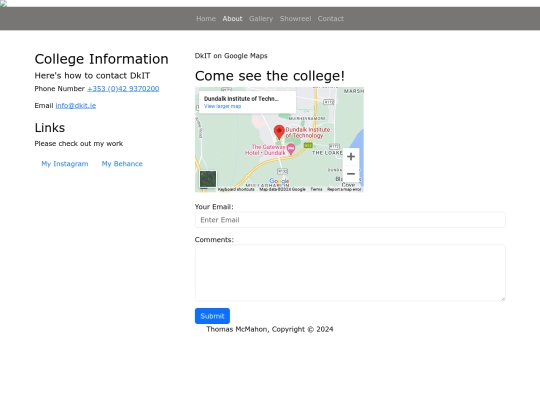This screenshot has width=540, height=405.
Task: Click inside the Comments text area
Action: pyautogui.click(x=350, y=273)
